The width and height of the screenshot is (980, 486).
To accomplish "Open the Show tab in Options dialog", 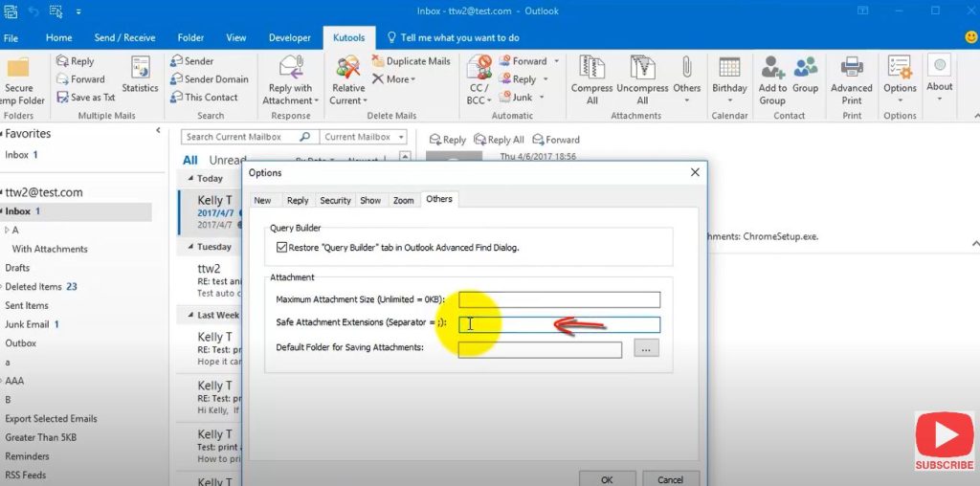I will point(370,201).
